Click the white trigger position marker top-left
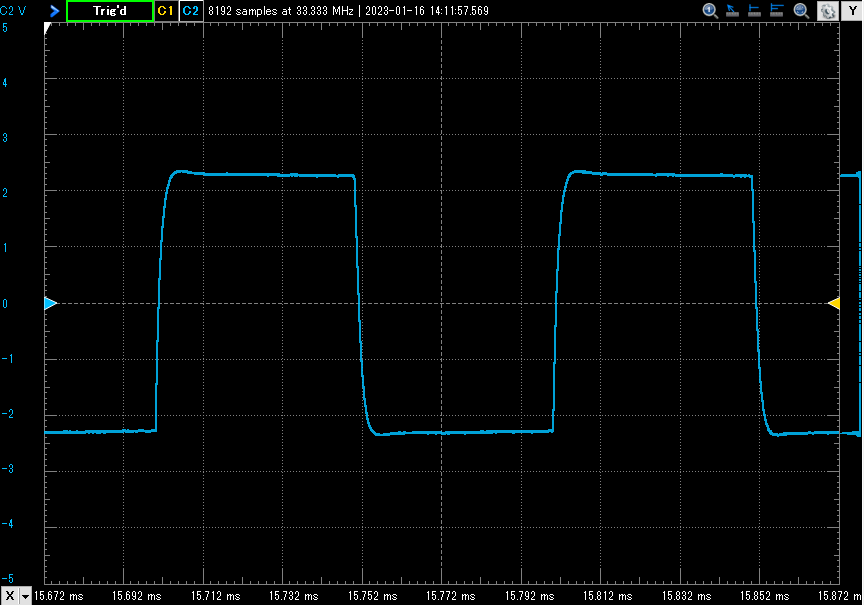 click(47, 28)
